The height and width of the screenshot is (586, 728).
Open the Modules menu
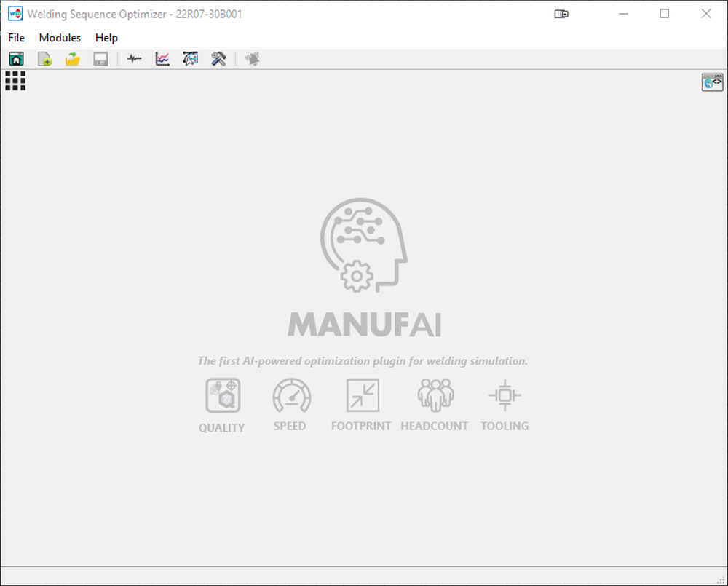click(60, 38)
